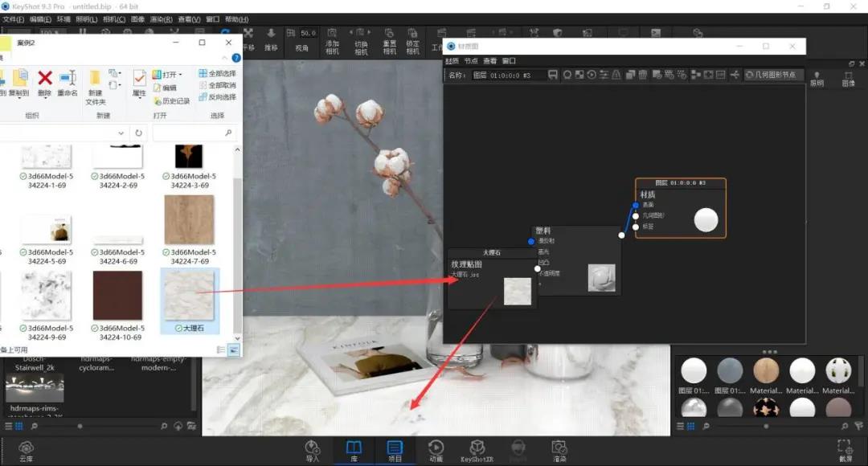Click 全部选择 select all in Explorer

click(217, 73)
